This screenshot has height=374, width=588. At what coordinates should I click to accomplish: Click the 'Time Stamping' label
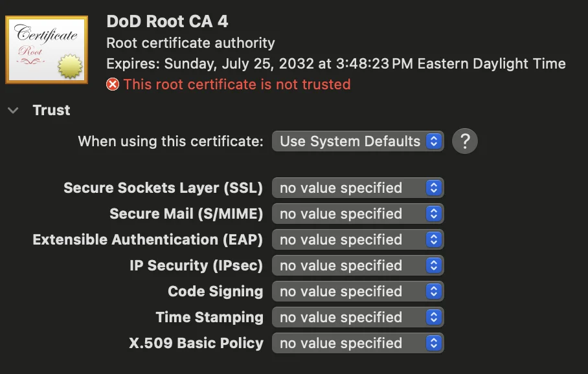pyautogui.click(x=210, y=317)
